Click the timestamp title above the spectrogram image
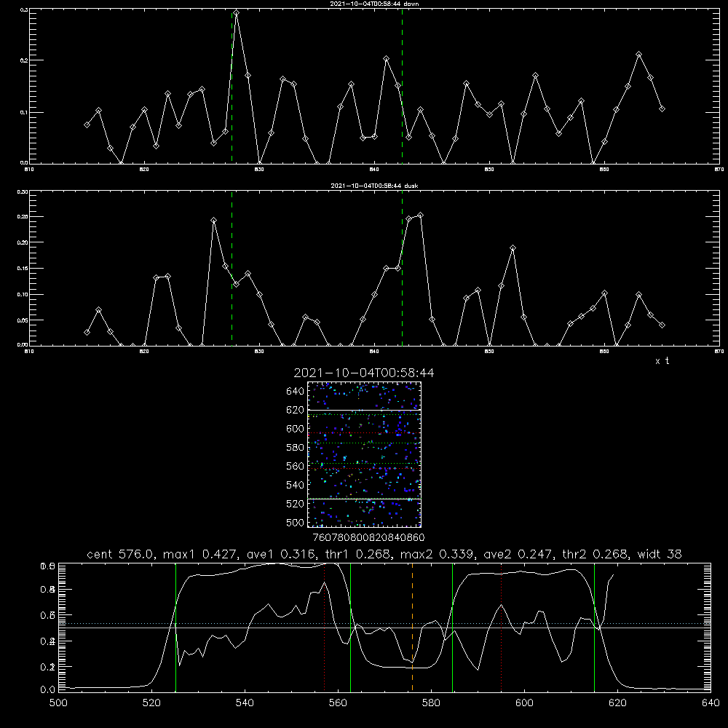Image resolution: width=728 pixels, height=728 pixels. (363, 373)
